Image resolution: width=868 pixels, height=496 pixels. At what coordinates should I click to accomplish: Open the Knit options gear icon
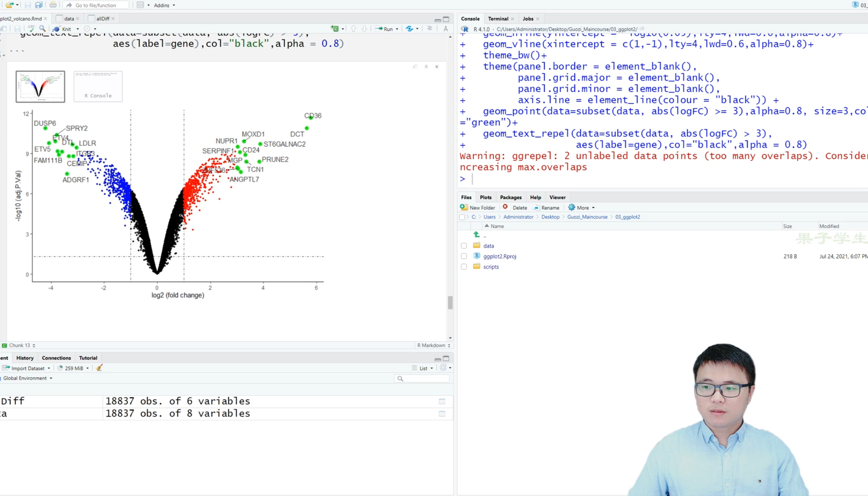[x=87, y=29]
